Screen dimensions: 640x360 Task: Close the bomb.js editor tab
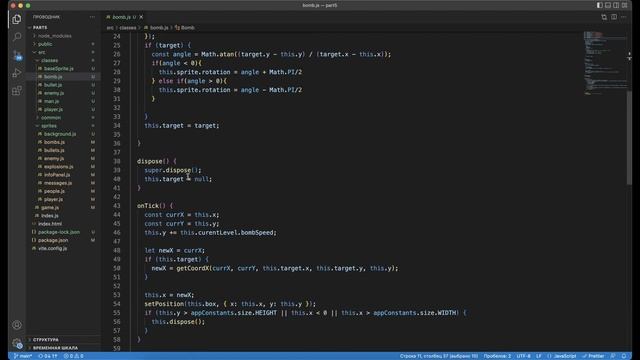[141, 17]
